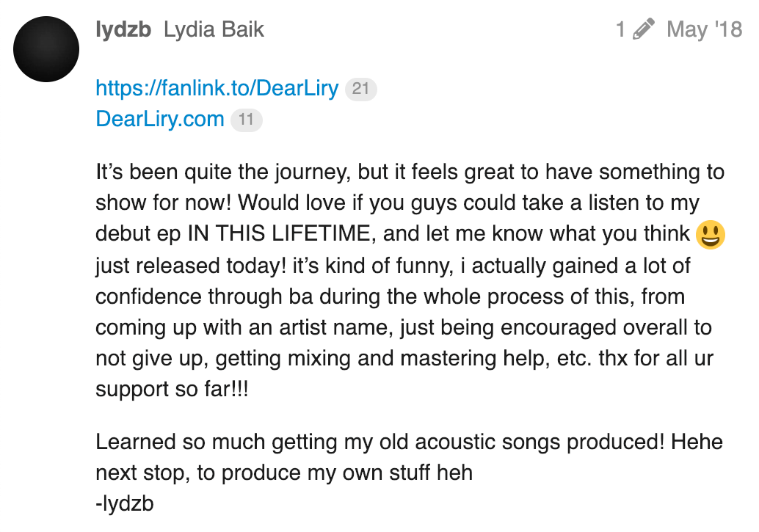Click the edit count number 1
Image resolution: width=759 pixels, height=532 pixels.
coord(620,29)
